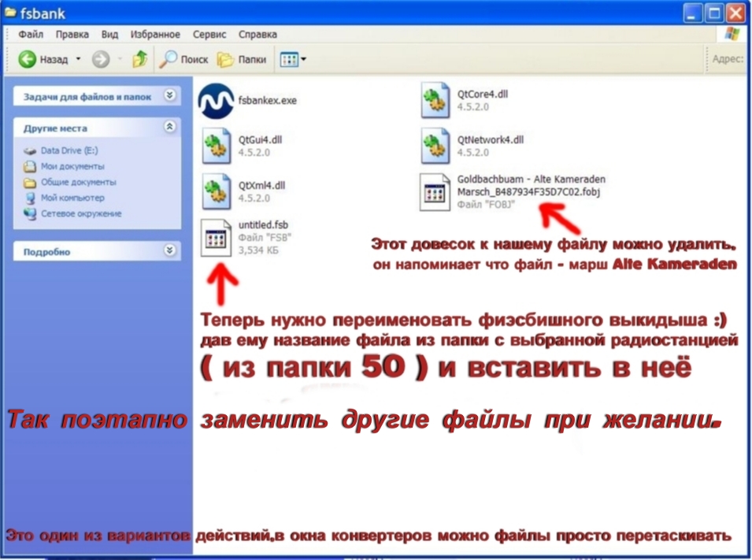Open the Вид menu
This screenshot has height=560, width=752.
pos(109,35)
